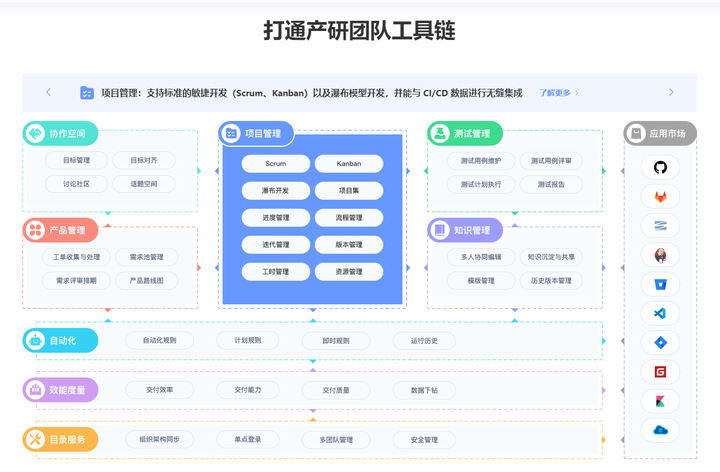Select the blue wavy-lines app icon

point(660,226)
